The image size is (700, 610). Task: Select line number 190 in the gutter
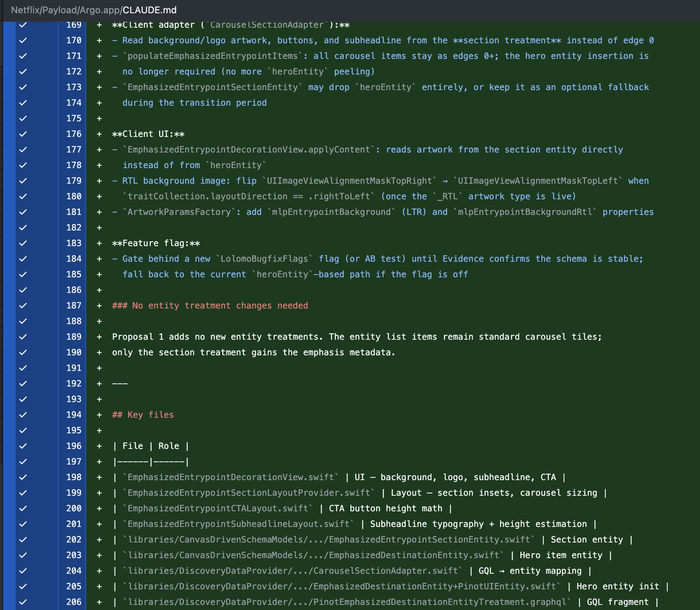[74, 352]
